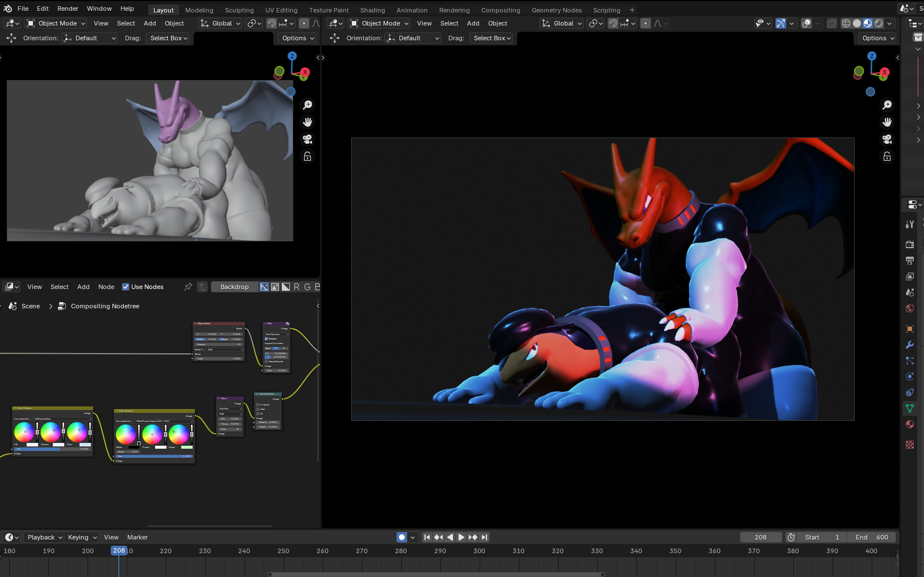Image resolution: width=924 pixels, height=577 pixels.
Task: Open the Object Mode dropdown in right viewport
Action: click(380, 23)
